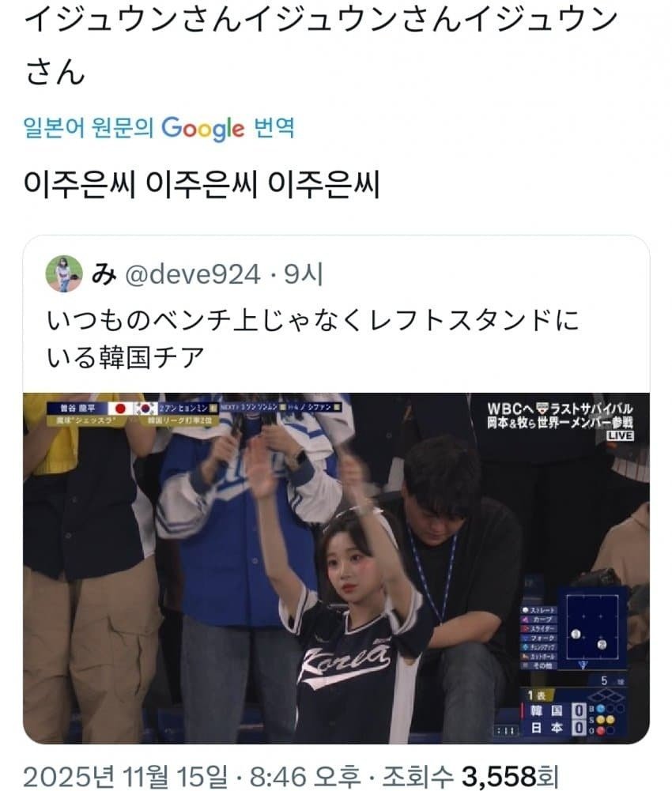Open the 일본어 원문의 번역 translation link

click(x=159, y=128)
